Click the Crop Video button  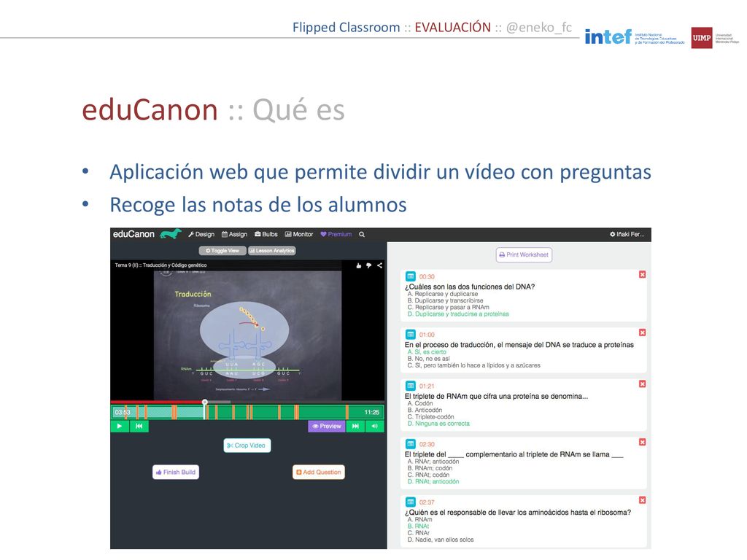pos(247,446)
